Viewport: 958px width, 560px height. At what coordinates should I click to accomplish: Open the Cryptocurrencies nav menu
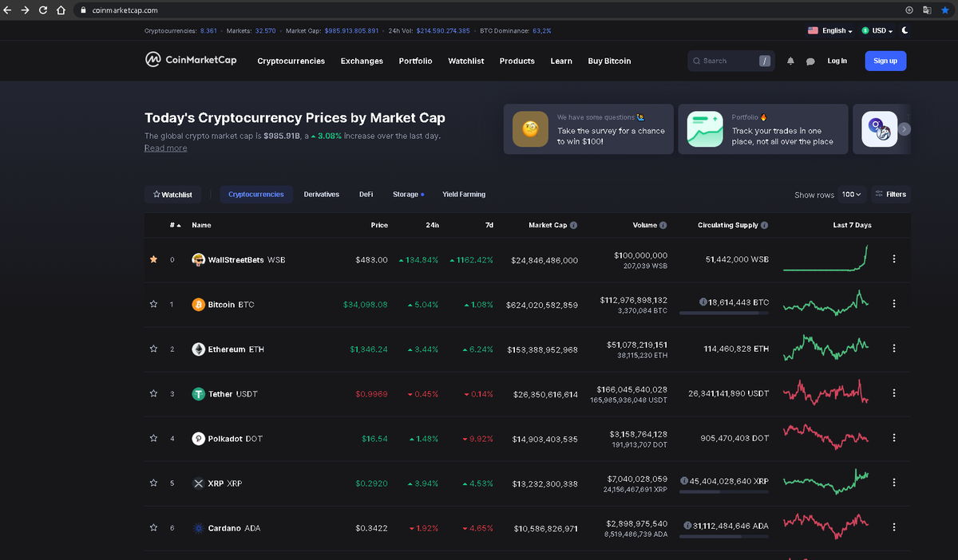click(291, 61)
